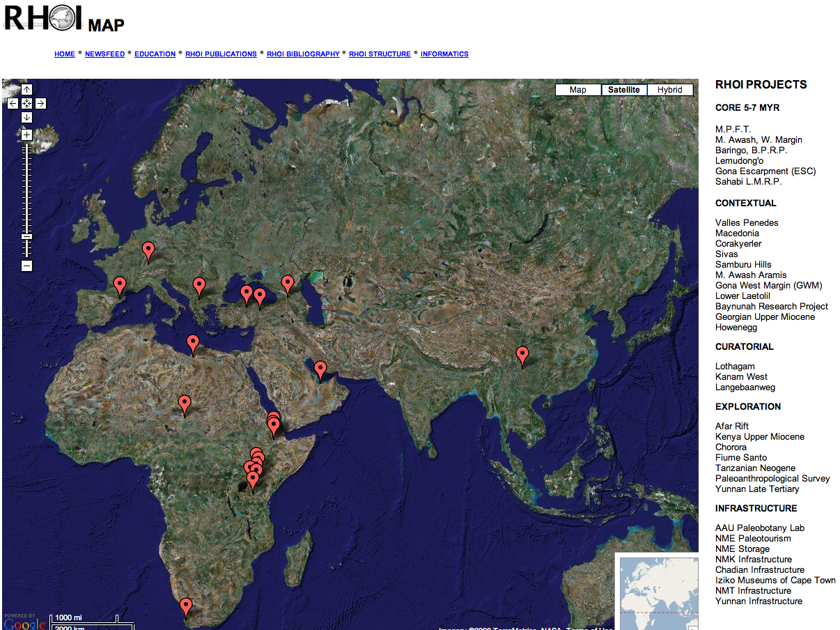
Task: Switch map view to Satellite
Action: click(x=623, y=90)
